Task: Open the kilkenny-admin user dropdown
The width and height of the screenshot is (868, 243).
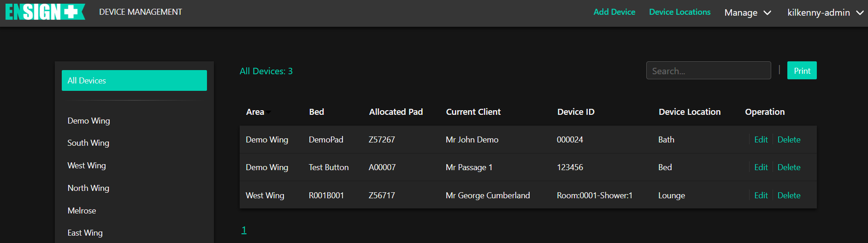Action: 825,12
